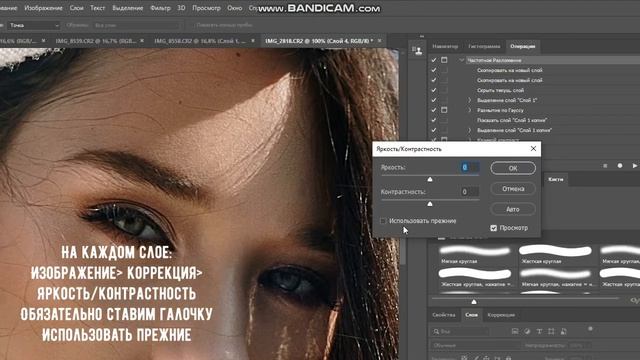Filter layers by pixel layers icon

click(x=515, y=331)
